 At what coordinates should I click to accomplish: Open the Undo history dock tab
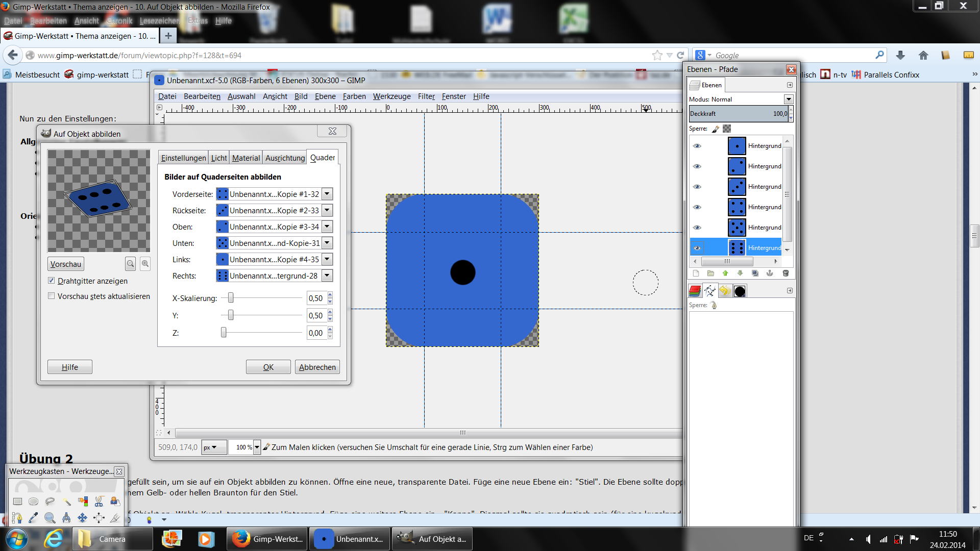(724, 291)
